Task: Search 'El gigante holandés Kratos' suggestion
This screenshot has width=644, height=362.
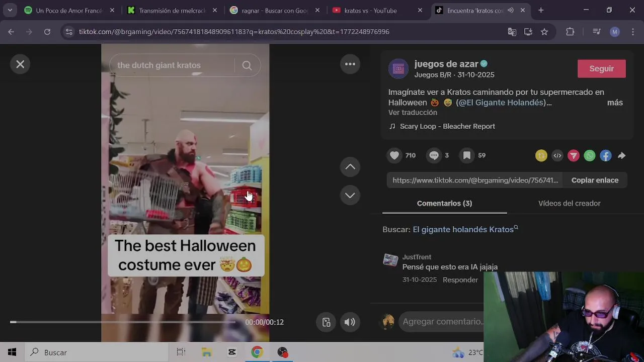Action: 463,229
